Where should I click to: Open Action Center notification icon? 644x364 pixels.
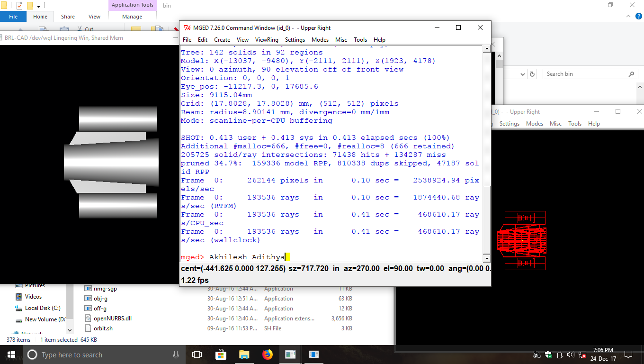click(628, 355)
